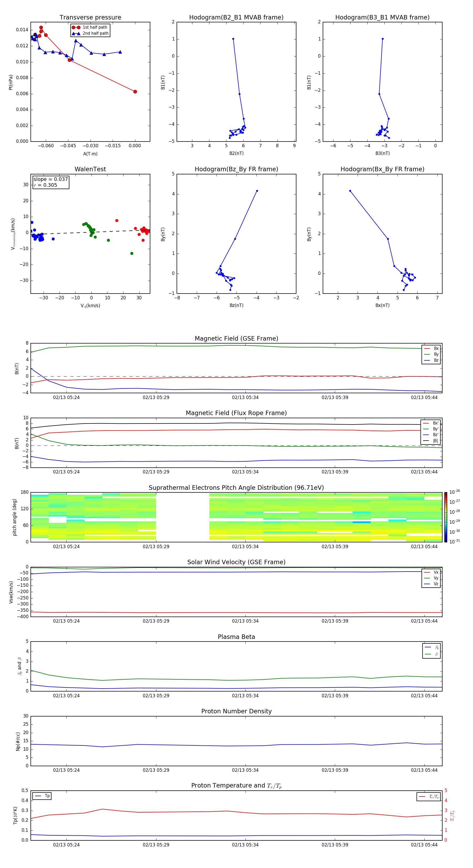Click the Proton Temperature and Te/Tp title
This screenshot has height=868, width=473.
tap(236, 785)
